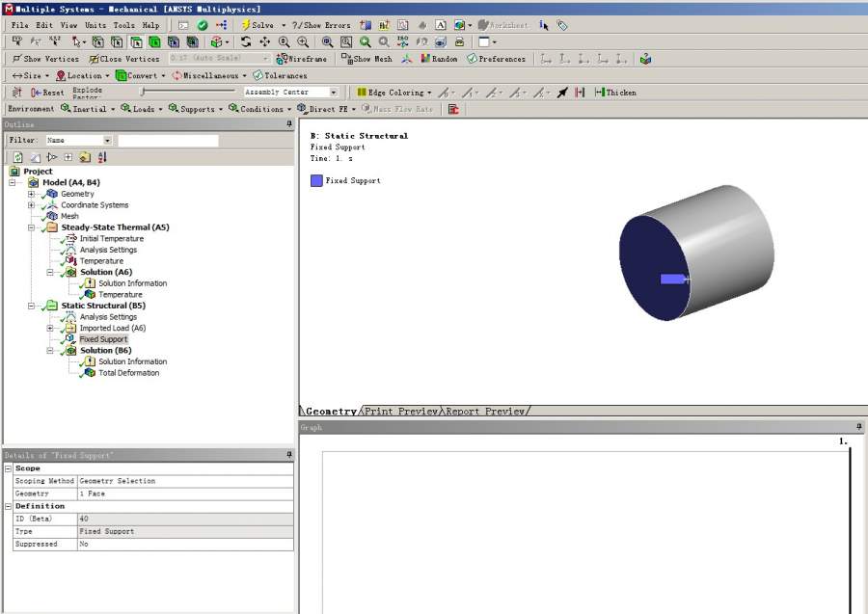Click the Tolerances icon
The width and height of the screenshot is (868, 614).
point(280,75)
